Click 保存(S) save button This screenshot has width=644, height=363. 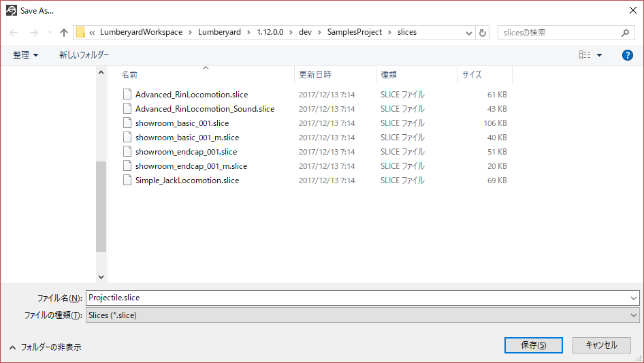(x=534, y=345)
